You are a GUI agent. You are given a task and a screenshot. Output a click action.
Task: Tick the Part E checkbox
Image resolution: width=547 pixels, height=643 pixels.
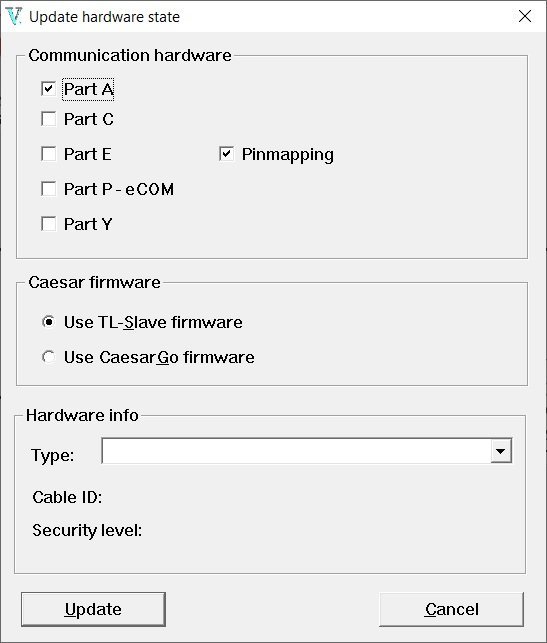[x=48, y=154]
